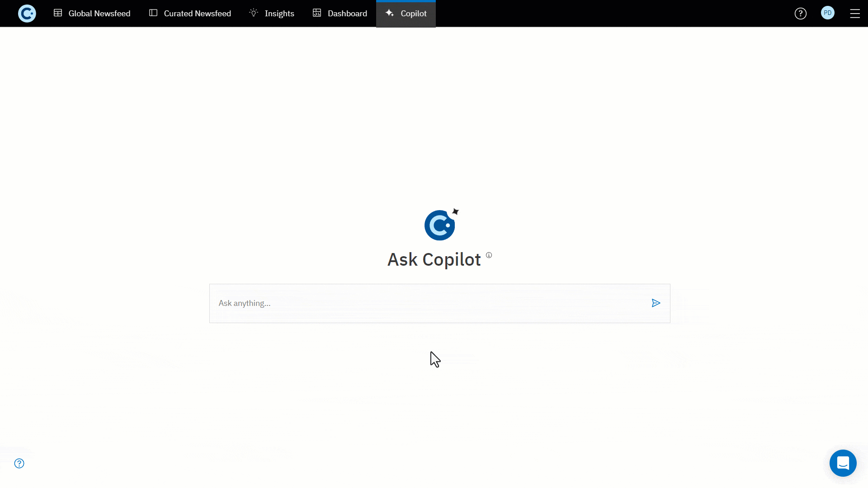
Task: Click the Dashboard calendar-chart icon
Action: [x=316, y=13]
